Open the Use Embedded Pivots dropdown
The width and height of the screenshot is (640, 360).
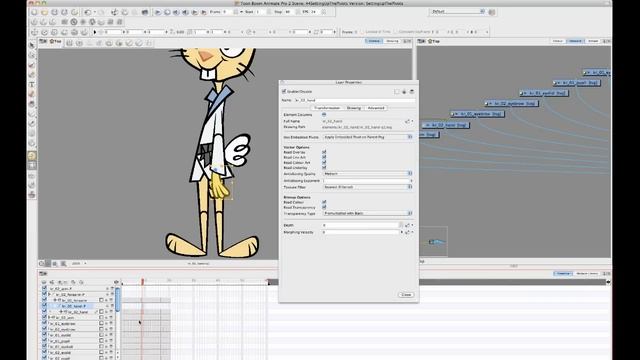pyautogui.click(x=368, y=137)
